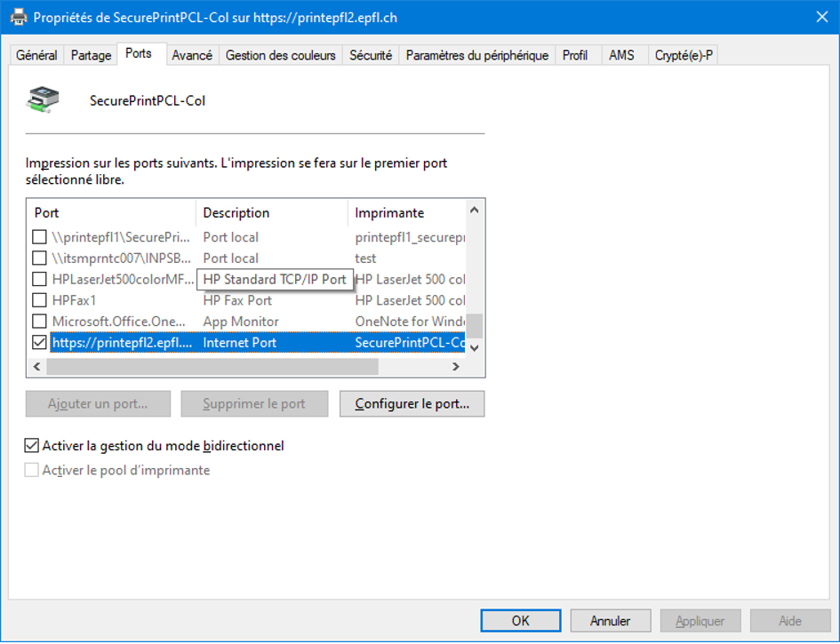Click the Configurer le port button

click(412, 403)
